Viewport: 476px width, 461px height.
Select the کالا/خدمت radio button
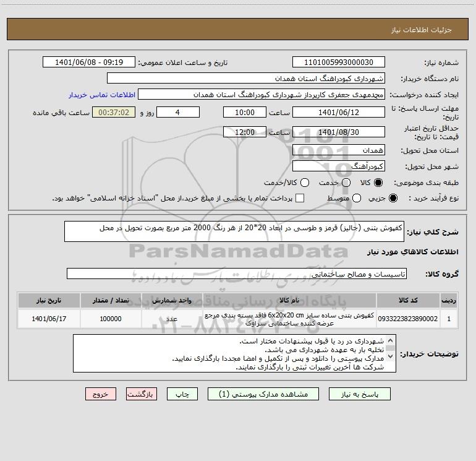coord(305,183)
